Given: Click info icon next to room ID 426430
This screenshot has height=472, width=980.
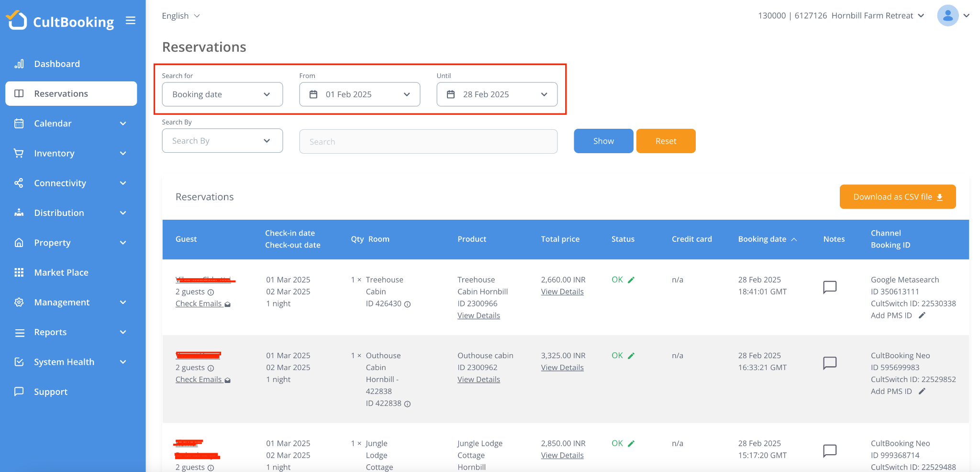Looking at the screenshot, I should [408, 304].
